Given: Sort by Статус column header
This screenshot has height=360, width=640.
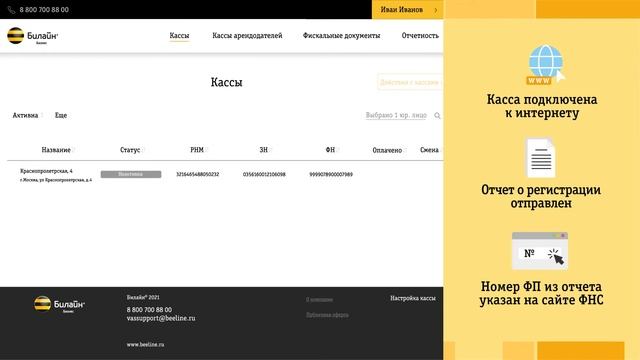Looking at the screenshot, I should point(130,150).
